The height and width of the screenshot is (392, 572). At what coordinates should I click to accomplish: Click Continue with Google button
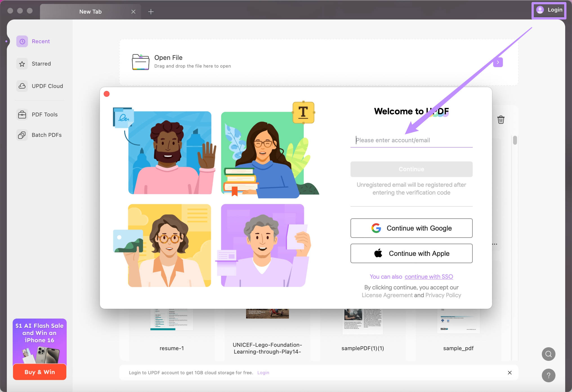(x=411, y=228)
